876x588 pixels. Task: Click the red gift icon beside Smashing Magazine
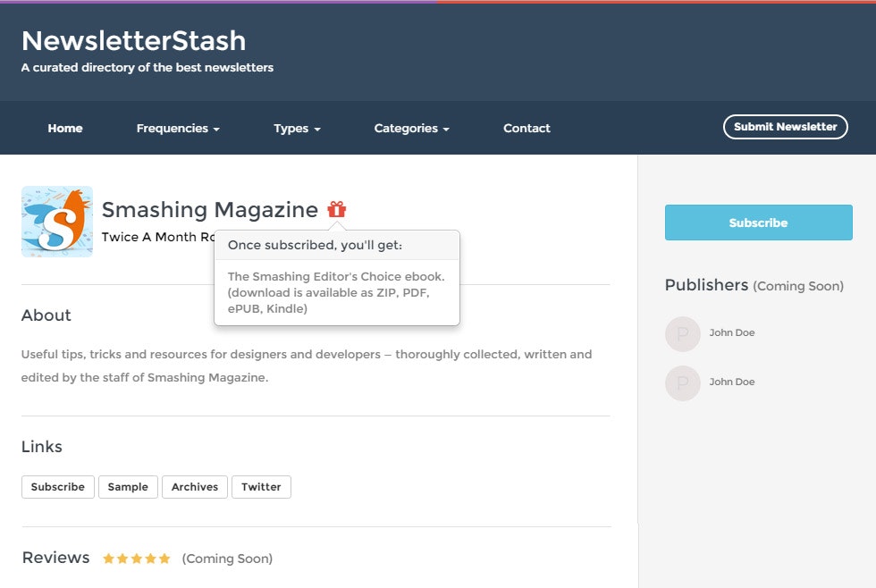coord(335,209)
